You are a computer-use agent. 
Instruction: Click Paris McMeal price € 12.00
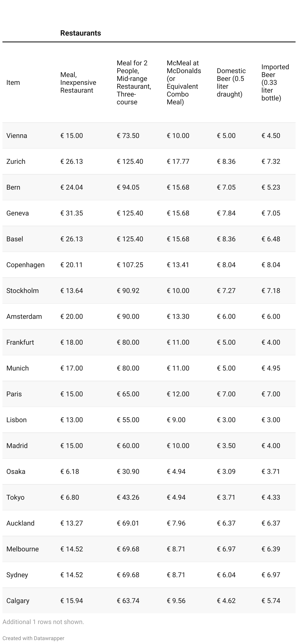(178, 394)
